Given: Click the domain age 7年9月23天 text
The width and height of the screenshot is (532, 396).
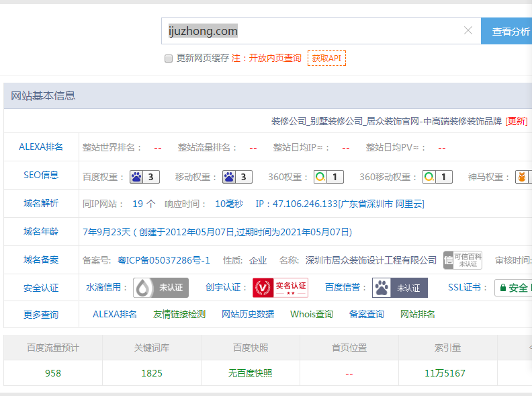Looking at the screenshot, I should [x=107, y=232].
